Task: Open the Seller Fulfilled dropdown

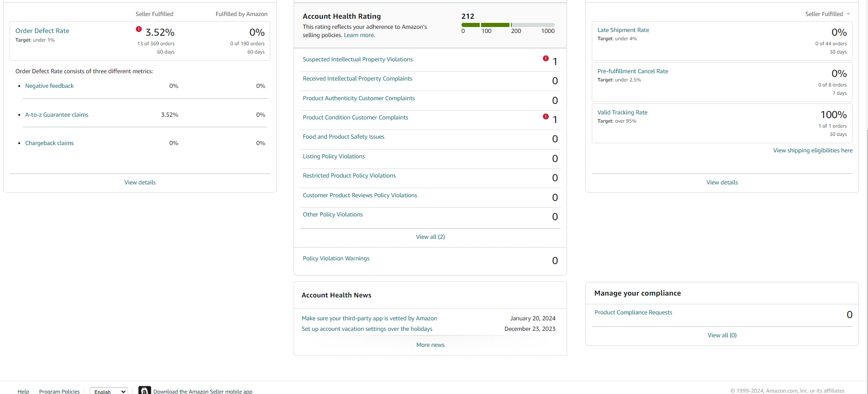Action: coord(828,14)
